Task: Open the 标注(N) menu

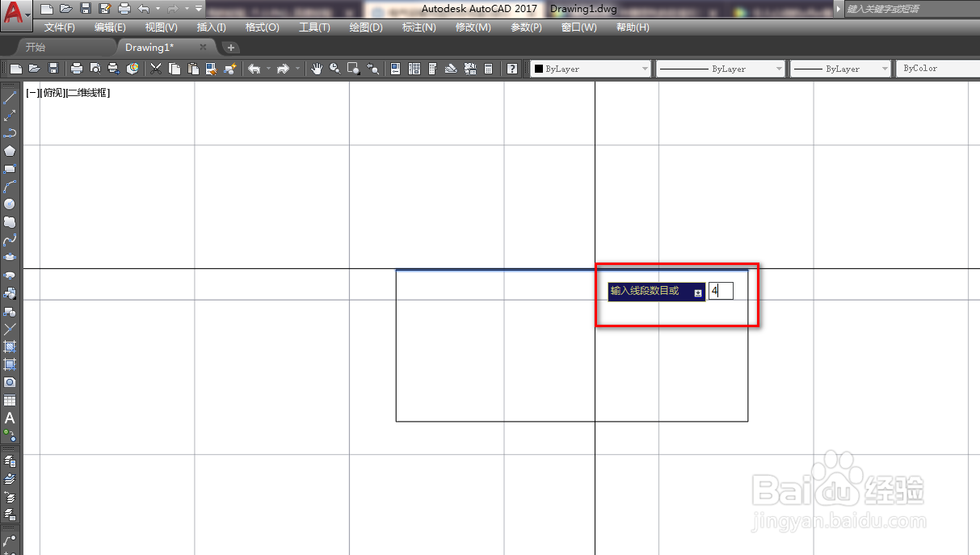Action: coord(419,27)
